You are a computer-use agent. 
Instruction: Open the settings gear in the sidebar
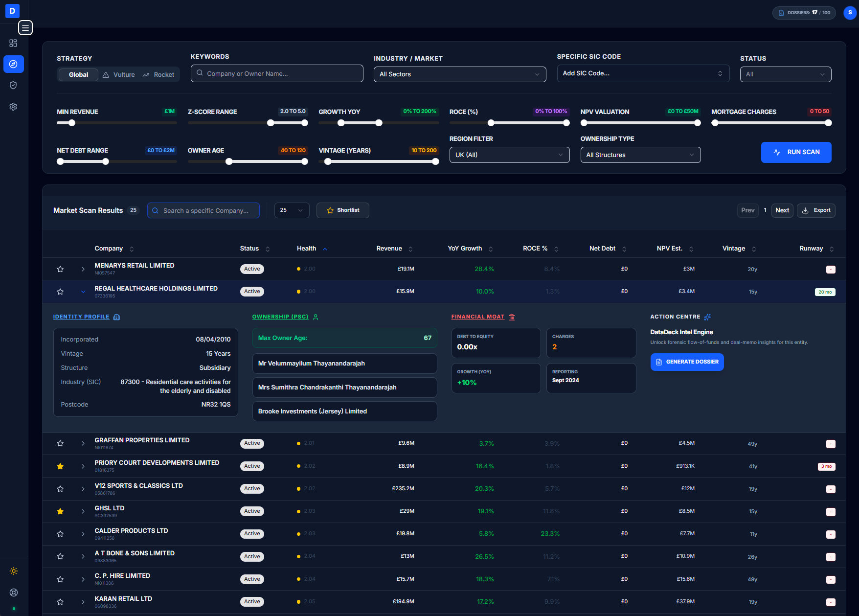pos(13,107)
